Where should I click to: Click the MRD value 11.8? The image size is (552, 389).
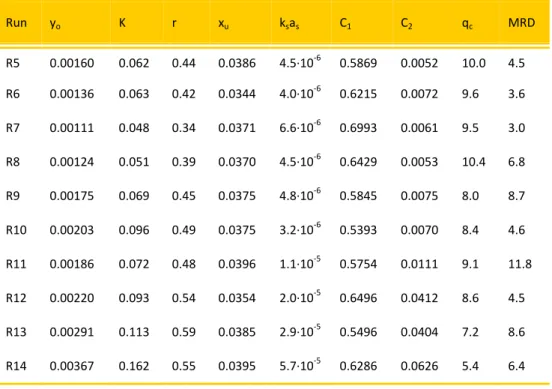click(520, 264)
